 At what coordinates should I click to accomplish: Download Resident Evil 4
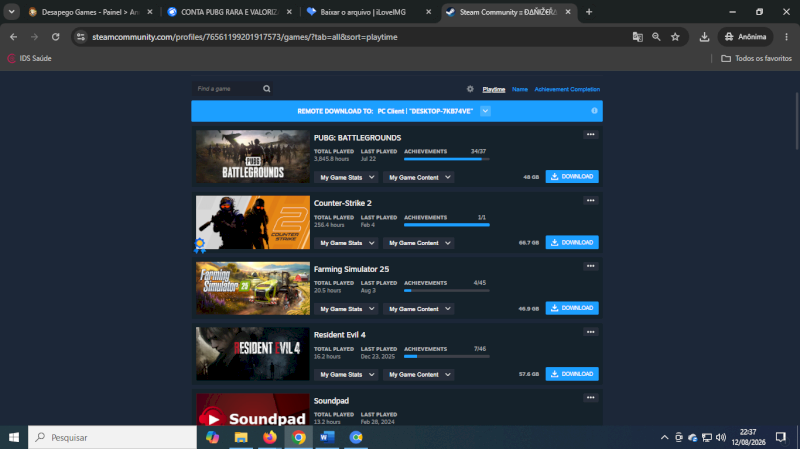pos(572,374)
